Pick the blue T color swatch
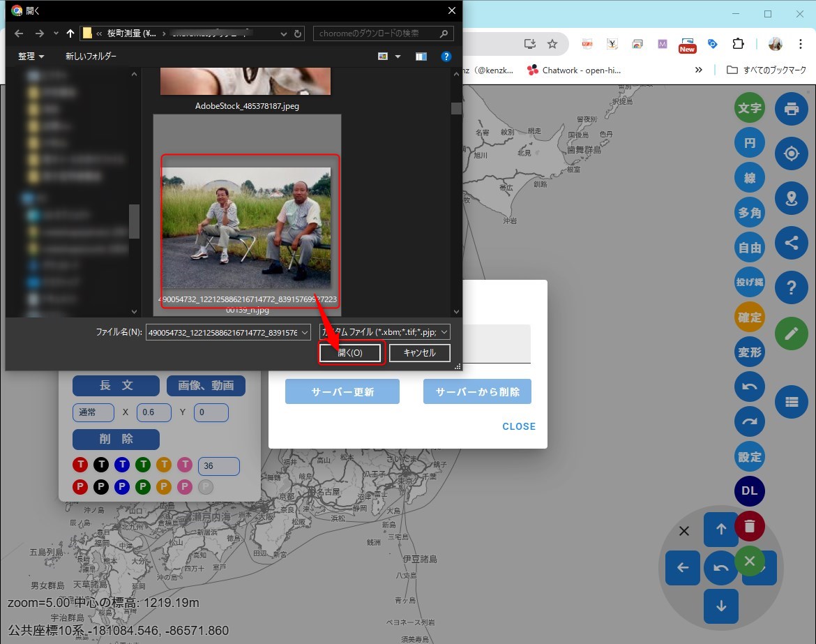816x644 pixels. coord(122,465)
